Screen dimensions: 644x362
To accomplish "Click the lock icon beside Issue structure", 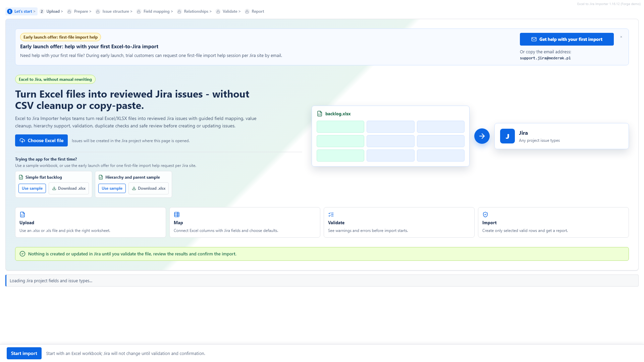I will click(98, 11).
